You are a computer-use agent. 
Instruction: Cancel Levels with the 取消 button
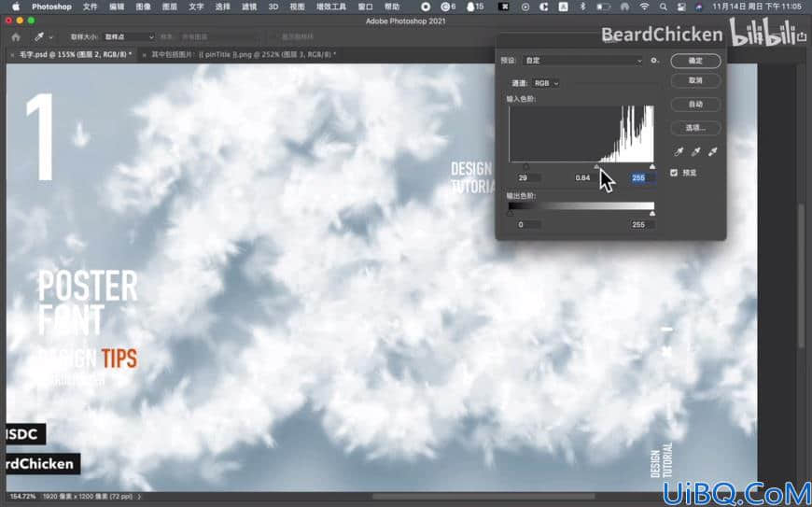click(695, 81)
